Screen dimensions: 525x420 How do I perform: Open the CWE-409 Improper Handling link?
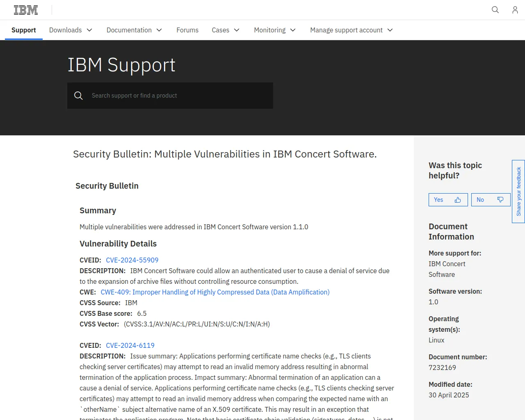(x=215, y=292)
